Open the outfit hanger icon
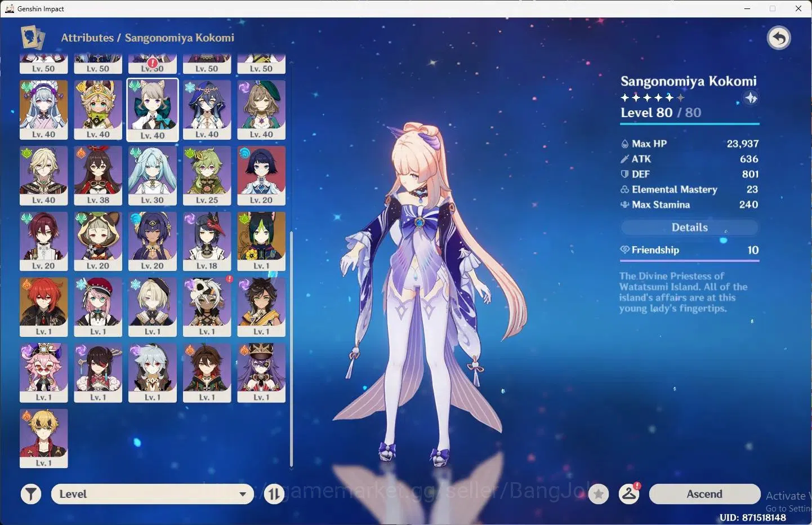This screenshot has width=812, height=525. coord(629,494)
